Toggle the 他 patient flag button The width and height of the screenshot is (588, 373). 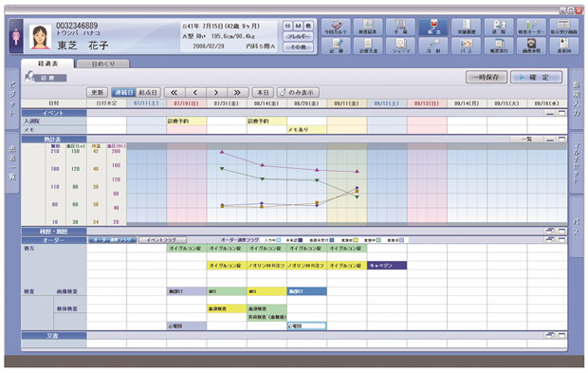[x=308, y=26]
